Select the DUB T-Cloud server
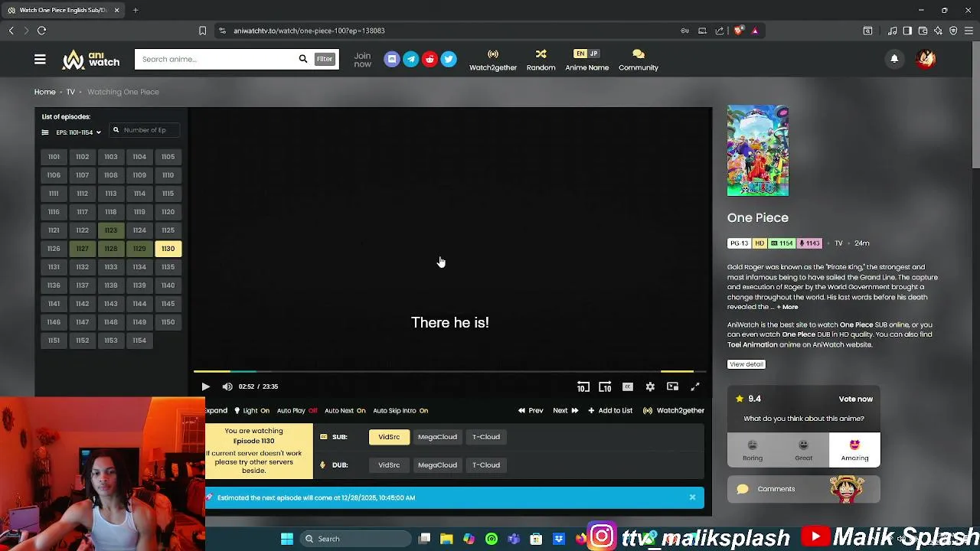Screen dimensions: 980x551 pyautogui.click(x=486, y=465)
